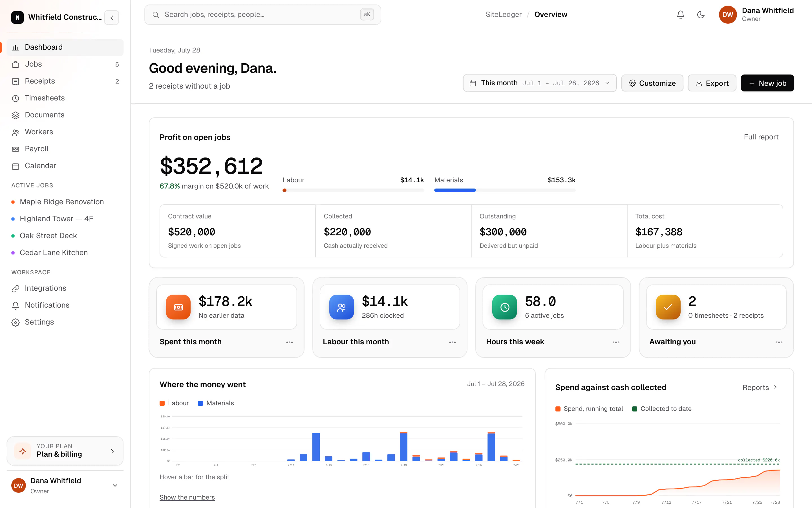Open the Reports link in spend chart

pyautogui.click(x=760, y=387)
